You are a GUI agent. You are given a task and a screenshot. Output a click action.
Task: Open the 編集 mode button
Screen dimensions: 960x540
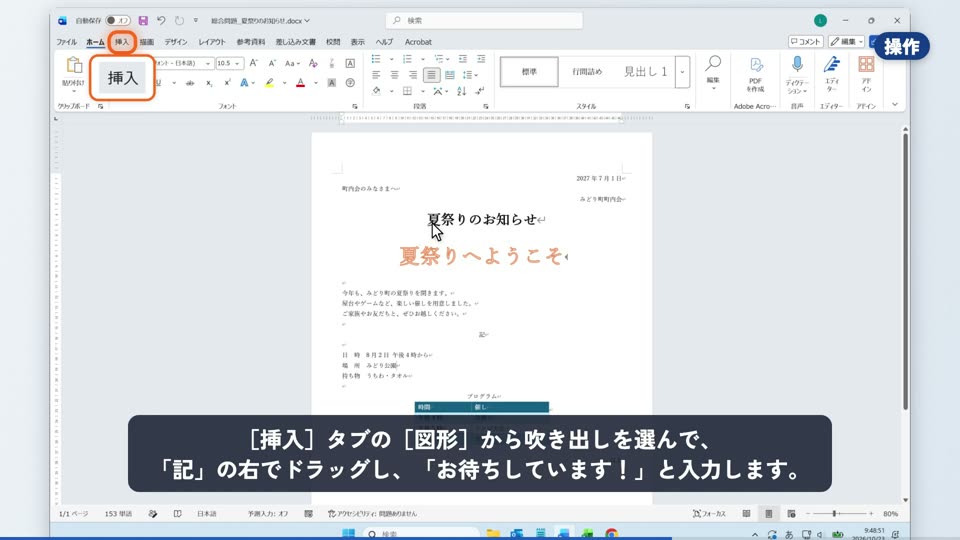click(x=846, y=42)
